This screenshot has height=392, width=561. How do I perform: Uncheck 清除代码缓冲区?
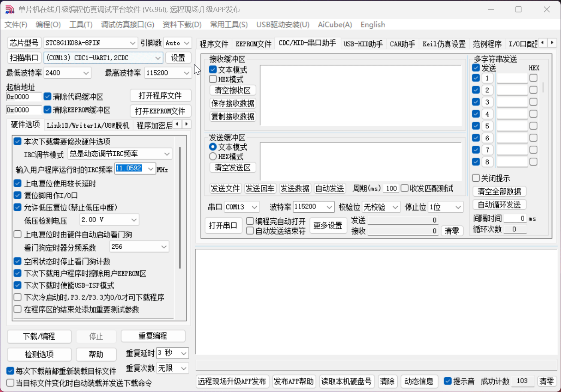[x=47, y=96]
